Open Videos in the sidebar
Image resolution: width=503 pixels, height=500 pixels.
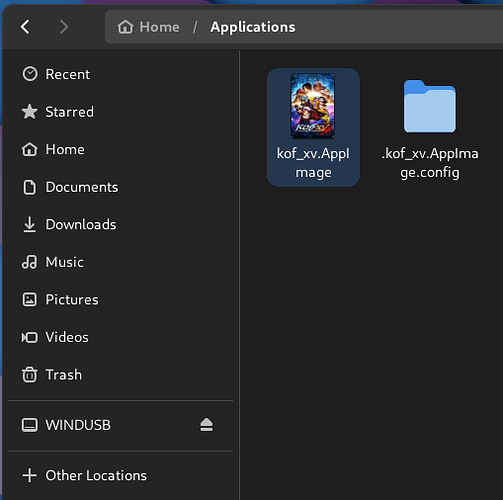pos(120,337)
